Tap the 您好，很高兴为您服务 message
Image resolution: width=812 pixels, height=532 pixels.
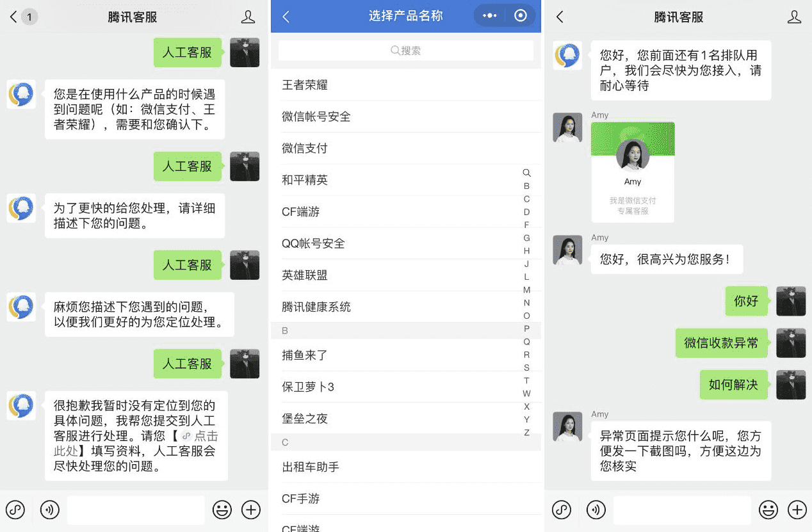(x=665, y=259)
